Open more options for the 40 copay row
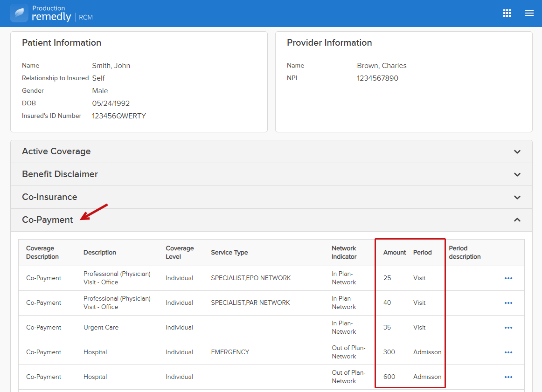542x392 pixels. (x=508, y=303)
